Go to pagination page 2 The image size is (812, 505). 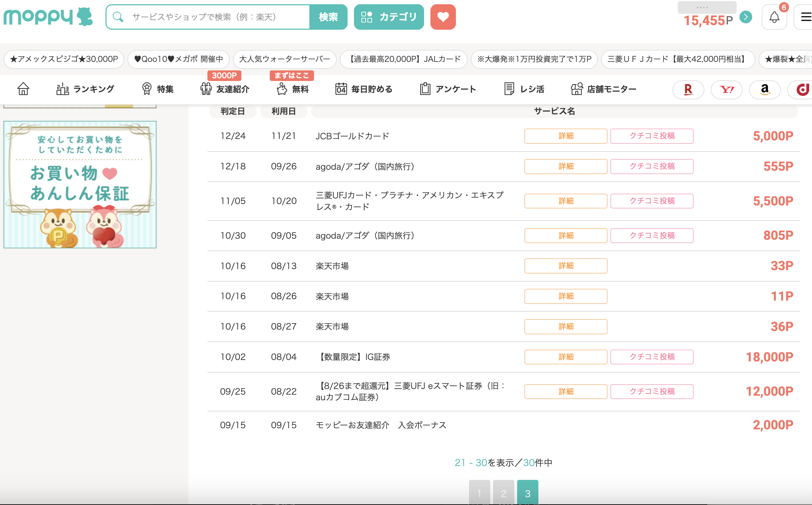click(x=503, y=492)
